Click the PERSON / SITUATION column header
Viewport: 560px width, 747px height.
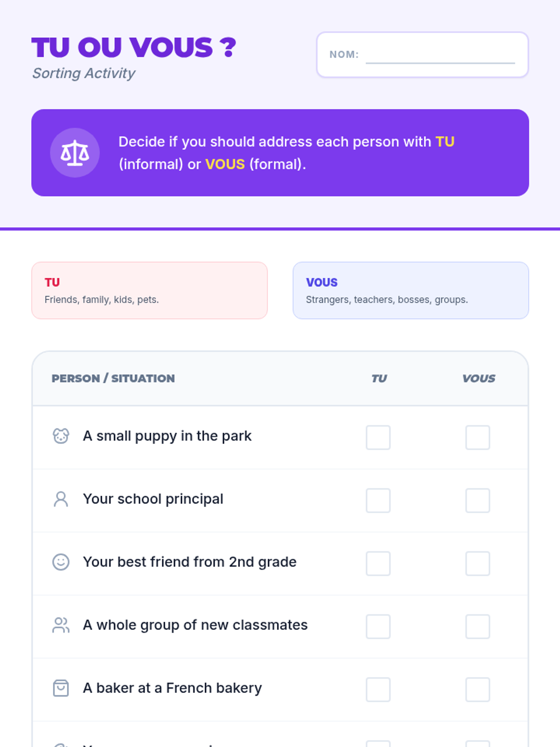[x=113, y=379]
